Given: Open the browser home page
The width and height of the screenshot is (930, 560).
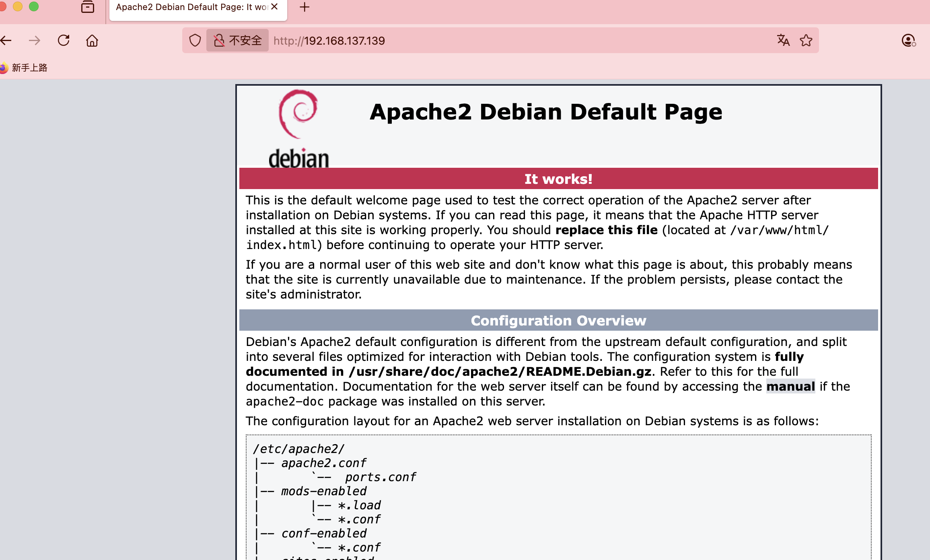Looking at the screenshot, I should pyautogui.click(x=92, y=41).
